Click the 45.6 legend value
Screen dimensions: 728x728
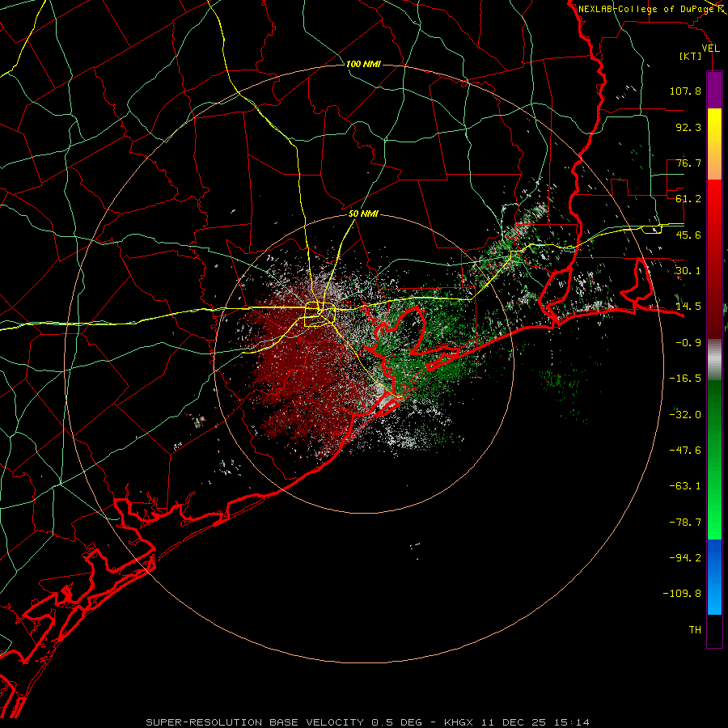click(x=688, y=235)
